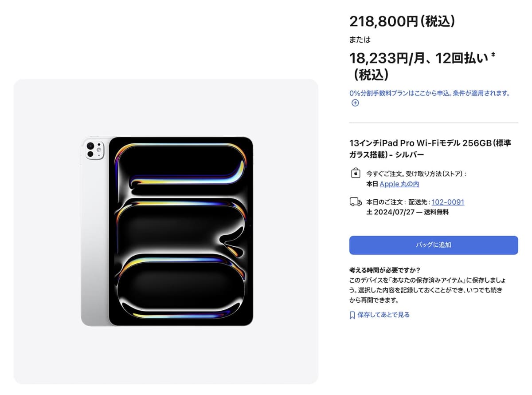Screen dimensions: 532x395
Task: Click the 本日 pickup availability text
Action: (x=373, y=184)
